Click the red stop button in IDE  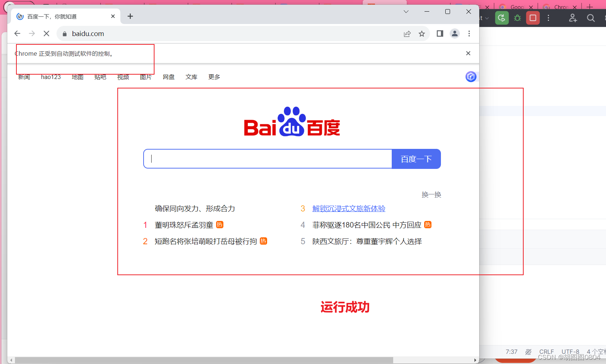tap(533, 18)
